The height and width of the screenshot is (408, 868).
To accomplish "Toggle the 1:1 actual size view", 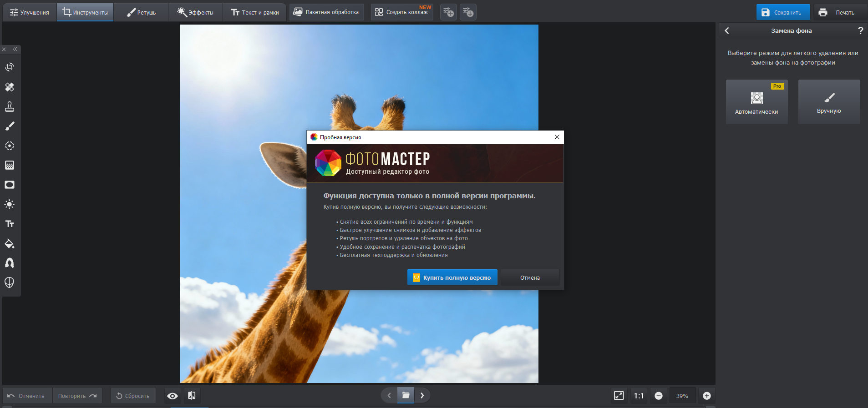I will click(x=639, y=396).
